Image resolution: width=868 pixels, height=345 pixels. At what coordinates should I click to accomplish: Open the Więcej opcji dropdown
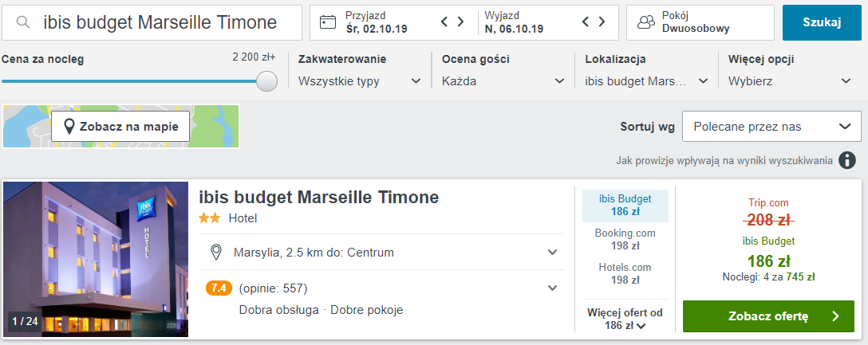pyautogui.click(x=790, y=81)
